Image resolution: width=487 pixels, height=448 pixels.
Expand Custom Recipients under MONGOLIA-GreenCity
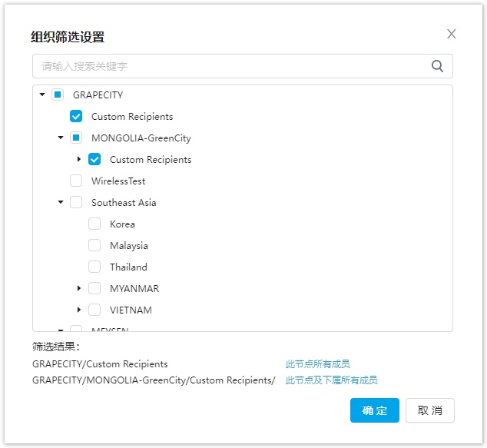(79, 159)
